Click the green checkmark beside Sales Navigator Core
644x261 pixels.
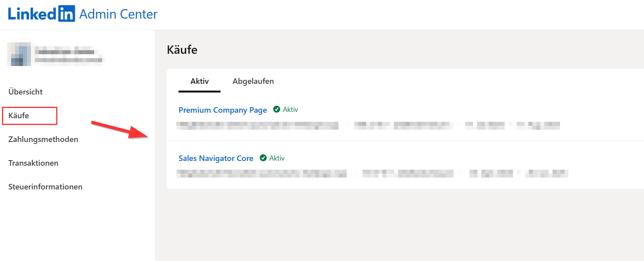pyautogui.click(x=263, y=158)
